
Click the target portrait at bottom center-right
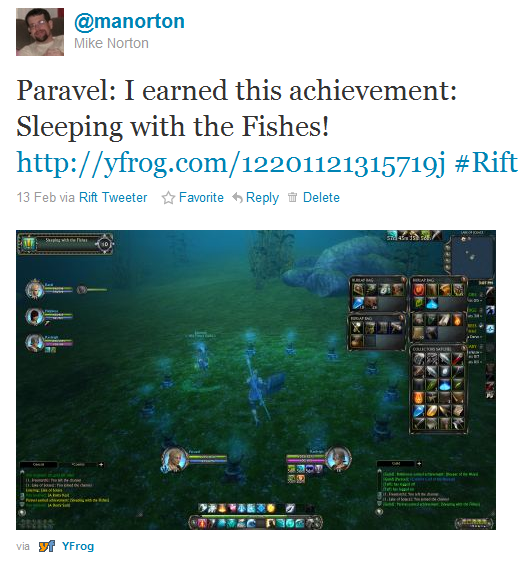[x=338, y=458]
